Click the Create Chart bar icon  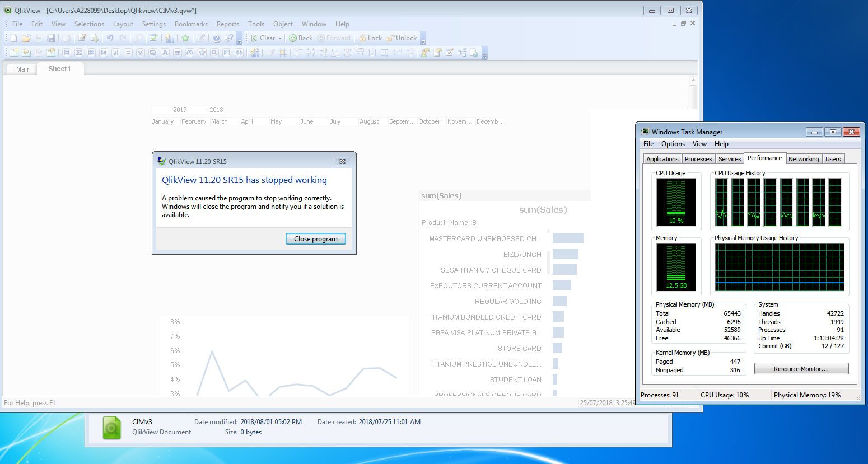click(116, 53)
